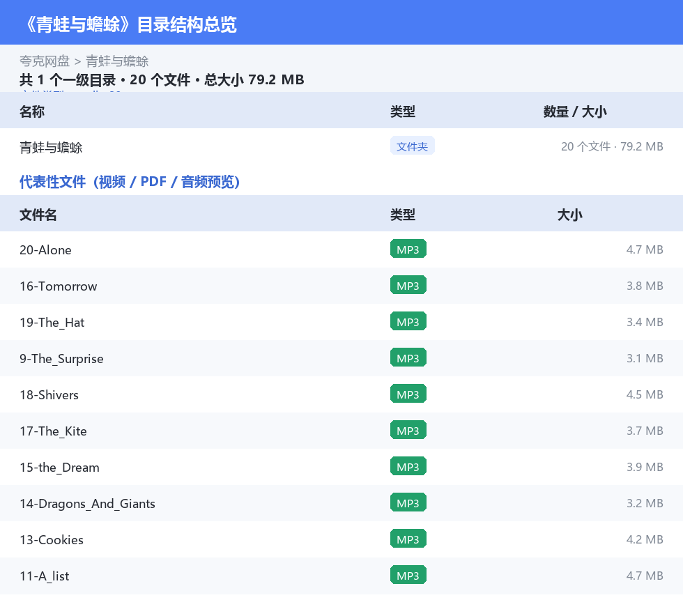Click the MP3 badge for 19-The_Hat
683x616 pixels.
pyautogui.click(x=408, y=321)
